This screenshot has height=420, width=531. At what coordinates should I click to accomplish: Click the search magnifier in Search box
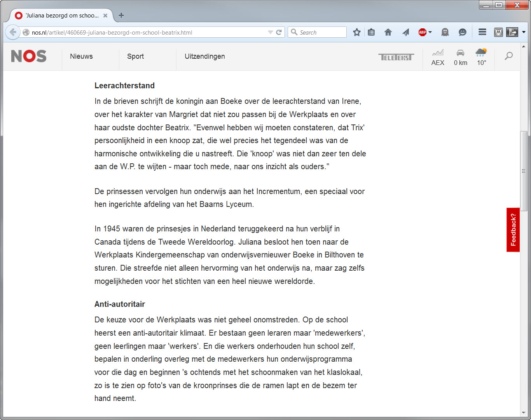[x=294, y=32]
